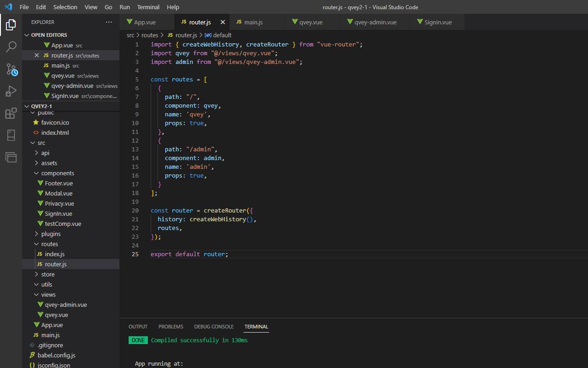The image size is (588, 368).
Task: Open the File menu
Action: [x=24, y=7]
